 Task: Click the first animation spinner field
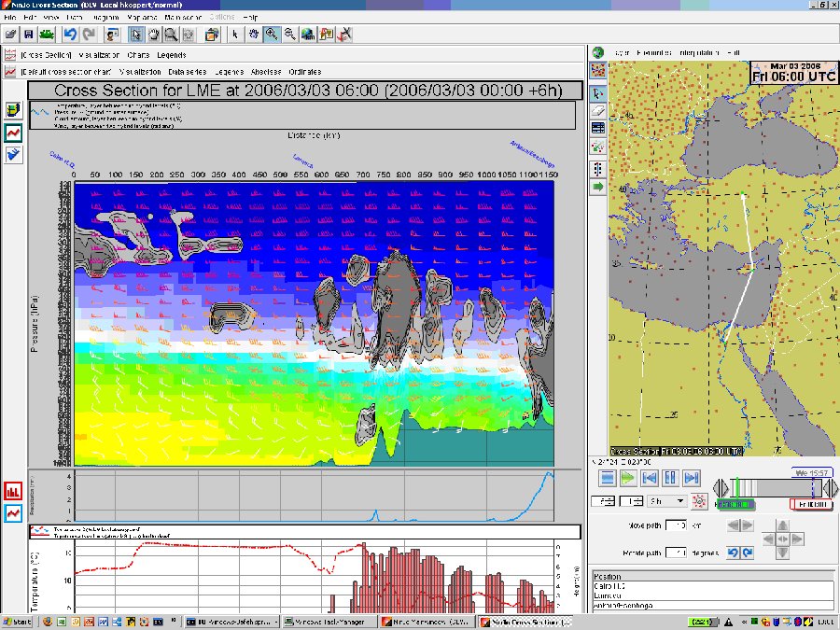603,501
